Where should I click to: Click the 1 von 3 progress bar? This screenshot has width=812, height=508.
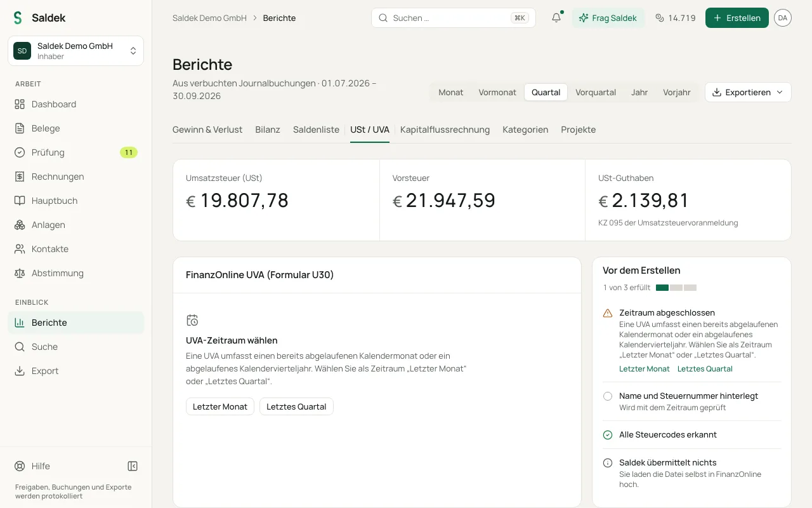(676, 288)
